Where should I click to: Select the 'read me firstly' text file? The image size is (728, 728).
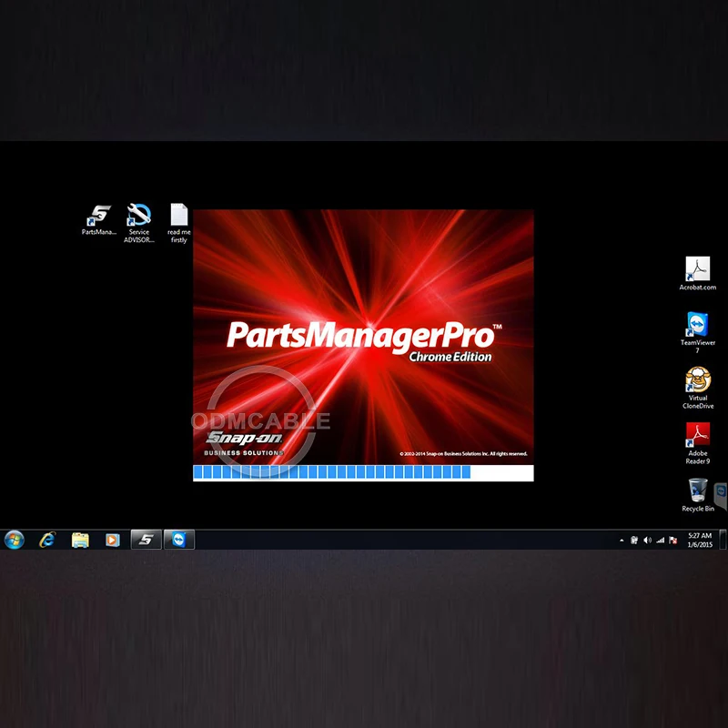click(x=178, y=223)
